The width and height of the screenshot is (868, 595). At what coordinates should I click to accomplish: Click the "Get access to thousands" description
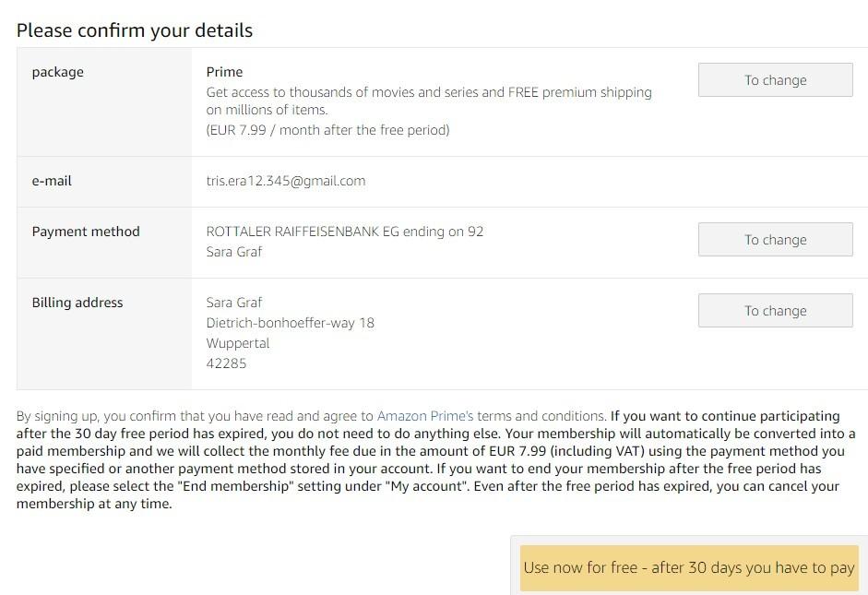pyautogui.click(x=428, y=92)
